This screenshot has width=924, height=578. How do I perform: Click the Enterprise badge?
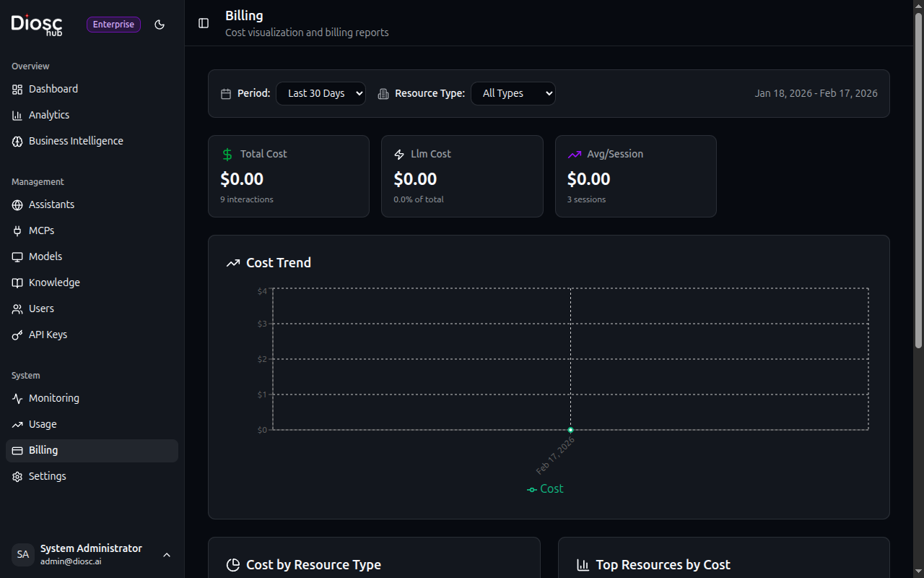pos(113,24)
